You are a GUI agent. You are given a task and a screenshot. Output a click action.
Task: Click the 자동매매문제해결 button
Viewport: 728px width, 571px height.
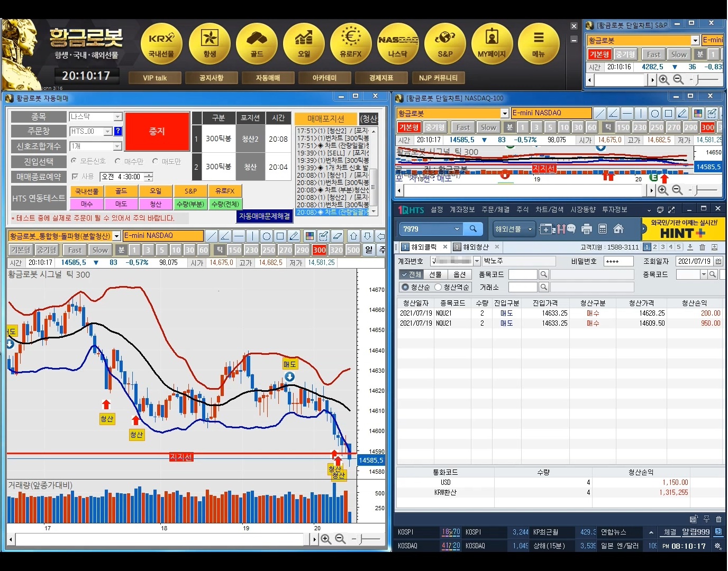point(265,216)
